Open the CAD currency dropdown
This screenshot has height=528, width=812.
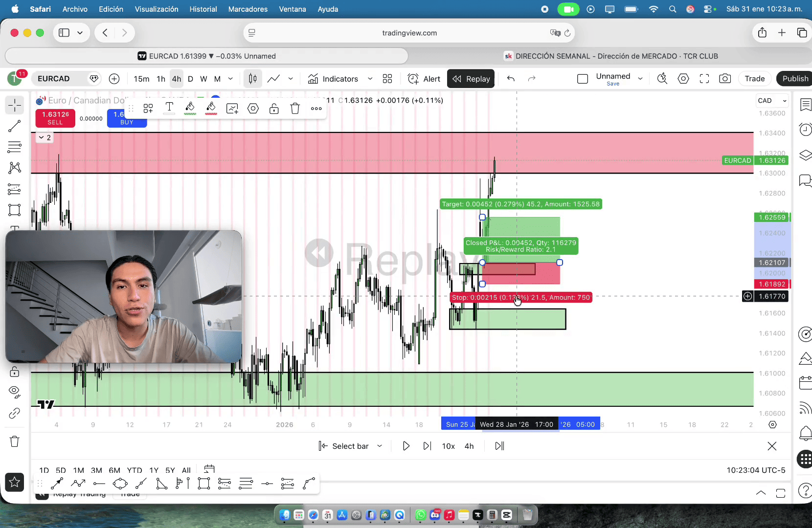point(772,101)
